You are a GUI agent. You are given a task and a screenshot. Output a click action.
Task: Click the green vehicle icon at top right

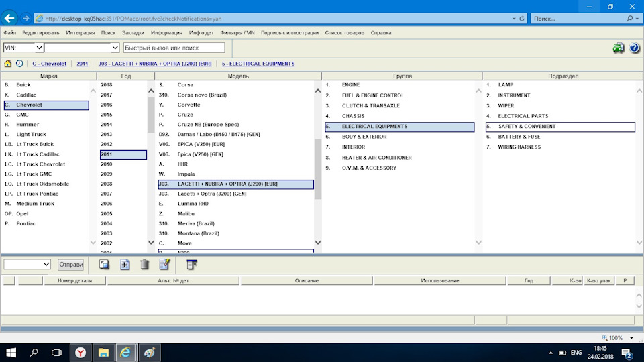click(618, 48)
